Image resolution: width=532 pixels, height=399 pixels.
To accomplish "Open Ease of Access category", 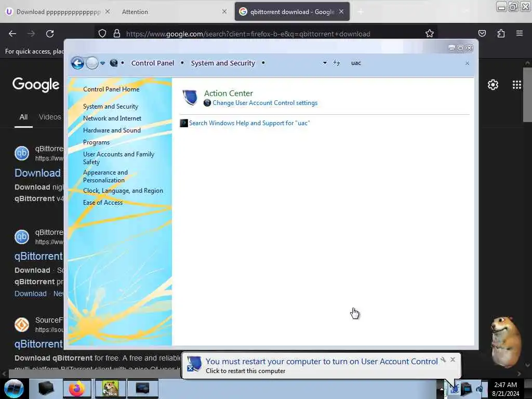I will click(x=102, y=203).
